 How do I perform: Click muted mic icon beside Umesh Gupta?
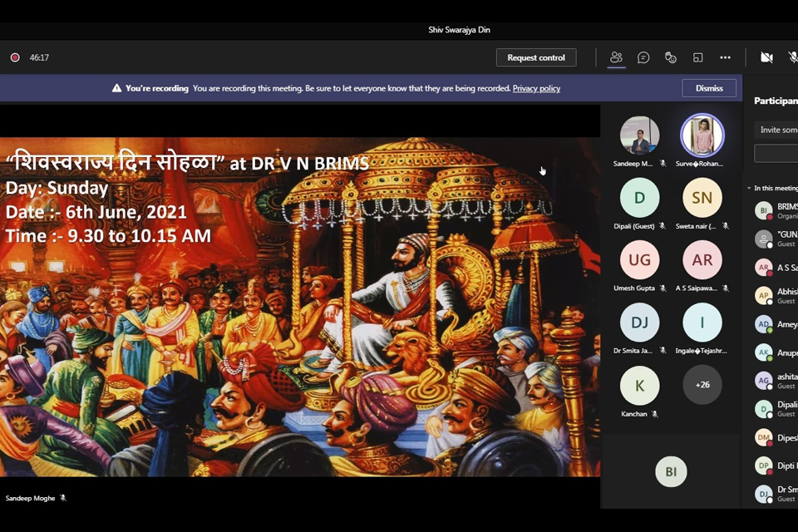663,288
